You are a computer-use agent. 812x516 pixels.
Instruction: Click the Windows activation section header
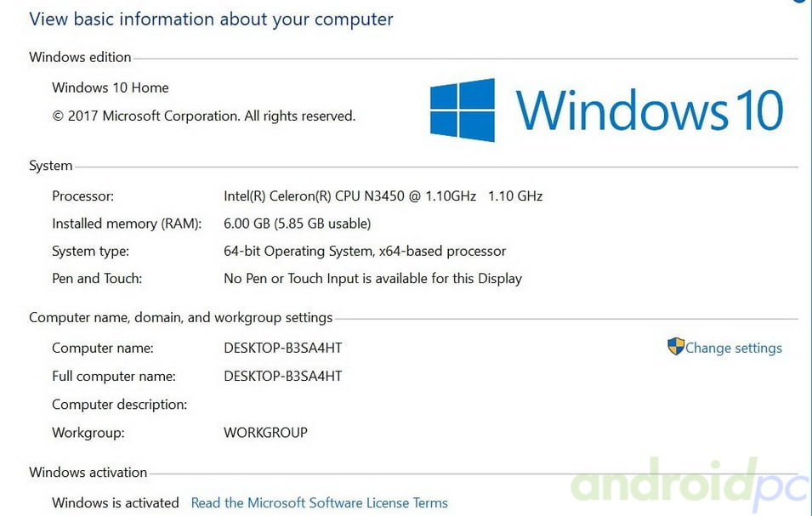[88, 472]
